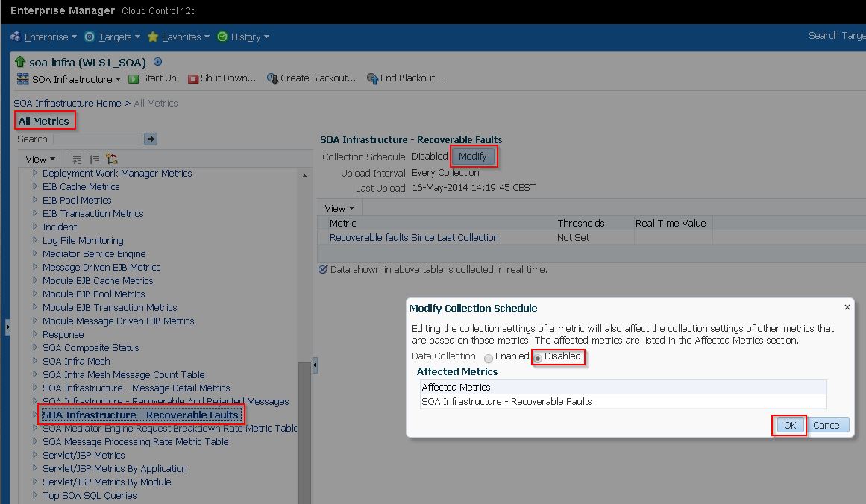
Task: Open the Targets menu
Action: (111, 36)
